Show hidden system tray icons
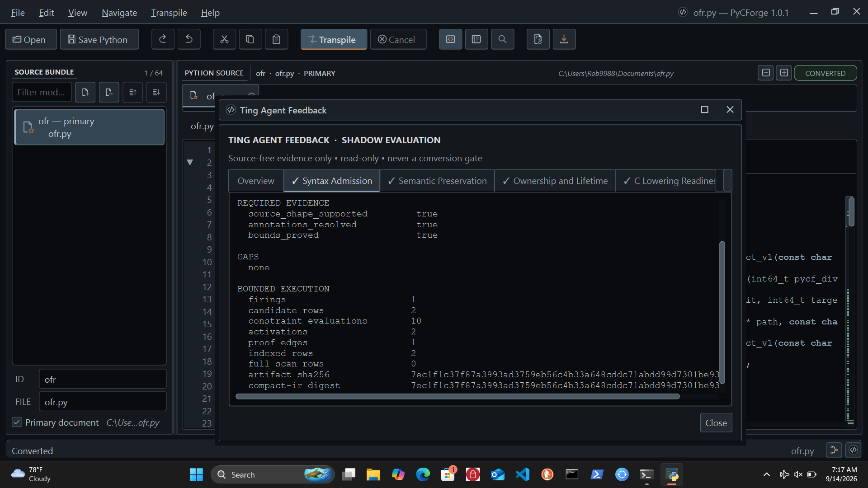868x488 pixels. 767,474
